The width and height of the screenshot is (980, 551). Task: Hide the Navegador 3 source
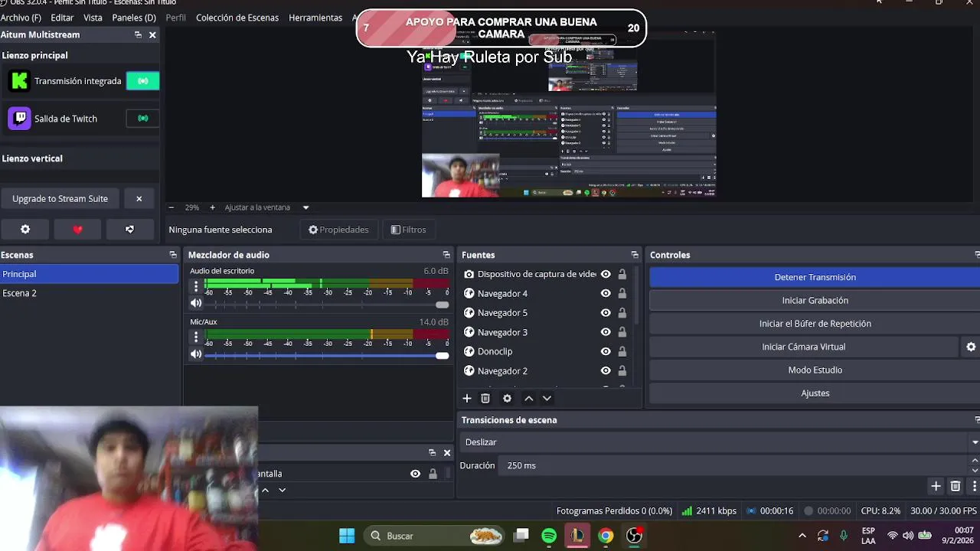coord(606,332)
